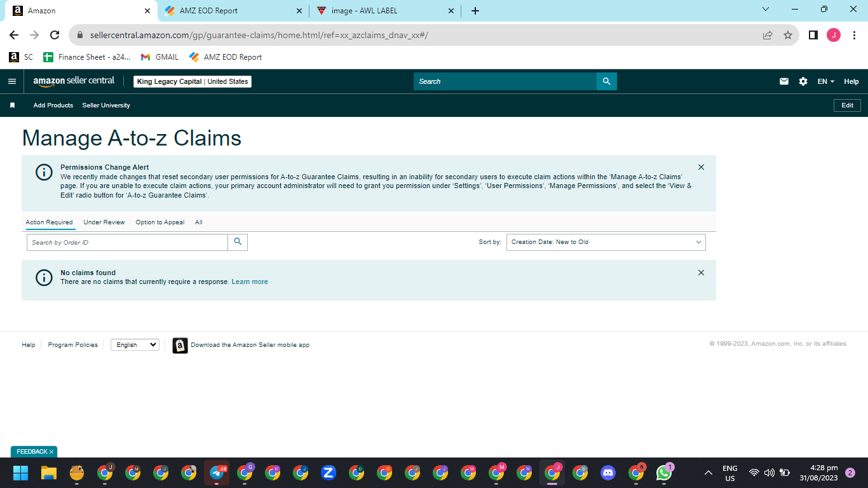Open a new browser tab
This screenshot has height=488, width=868.
pos(475,11)
